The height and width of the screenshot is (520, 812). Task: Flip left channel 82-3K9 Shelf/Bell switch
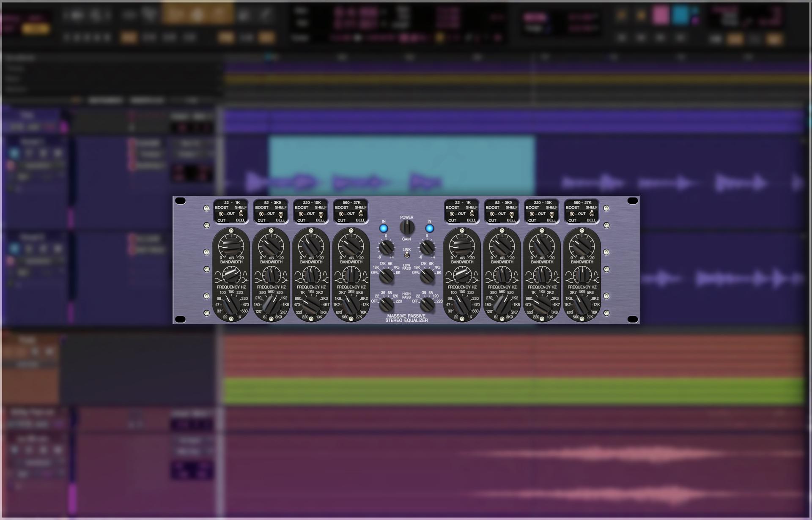coord(281,214)
